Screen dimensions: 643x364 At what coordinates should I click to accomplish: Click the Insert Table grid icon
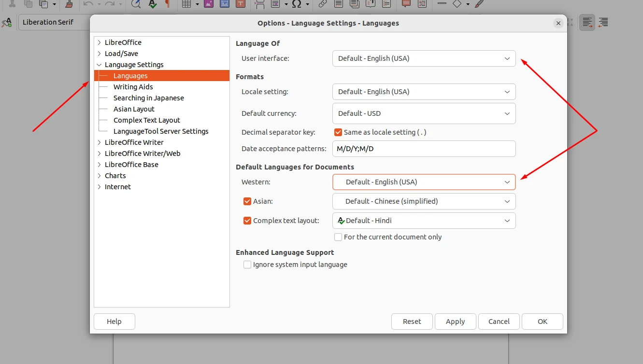click(187, 4)
